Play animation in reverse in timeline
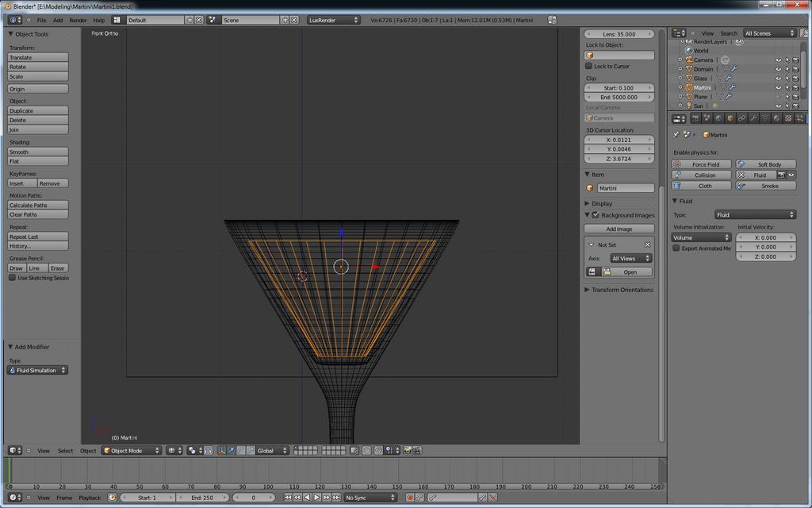Viewport: 812px width, 508px height. 307,498
